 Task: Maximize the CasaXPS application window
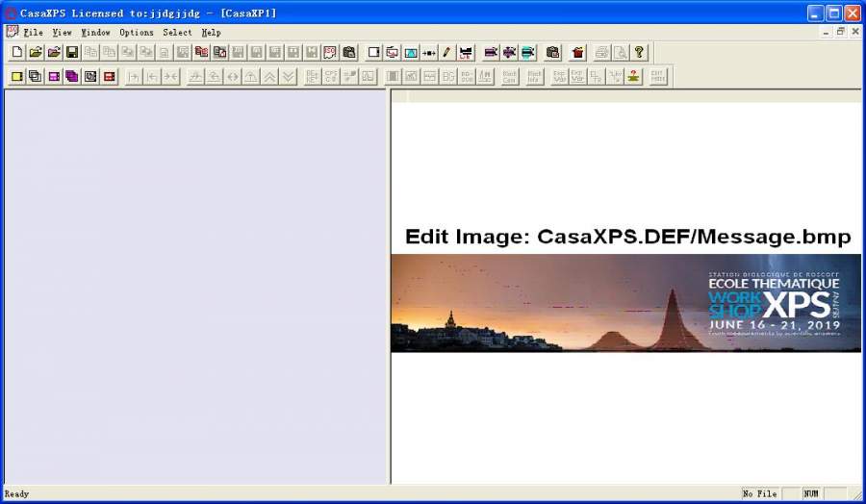pos(834,13)
